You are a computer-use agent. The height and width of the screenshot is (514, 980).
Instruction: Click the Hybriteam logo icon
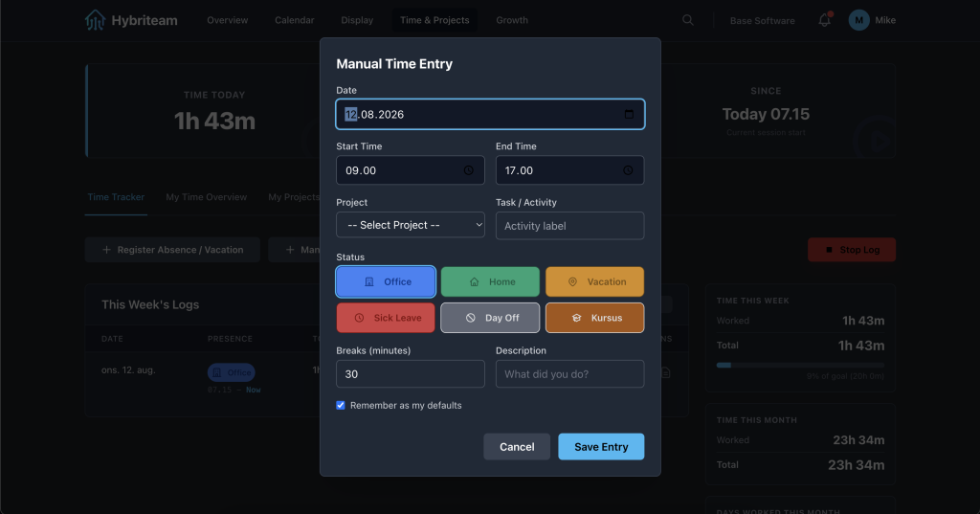(95, 20)
